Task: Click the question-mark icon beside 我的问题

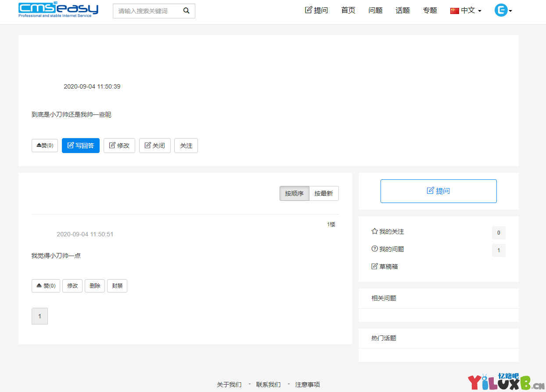Action: tap(374, 249)
